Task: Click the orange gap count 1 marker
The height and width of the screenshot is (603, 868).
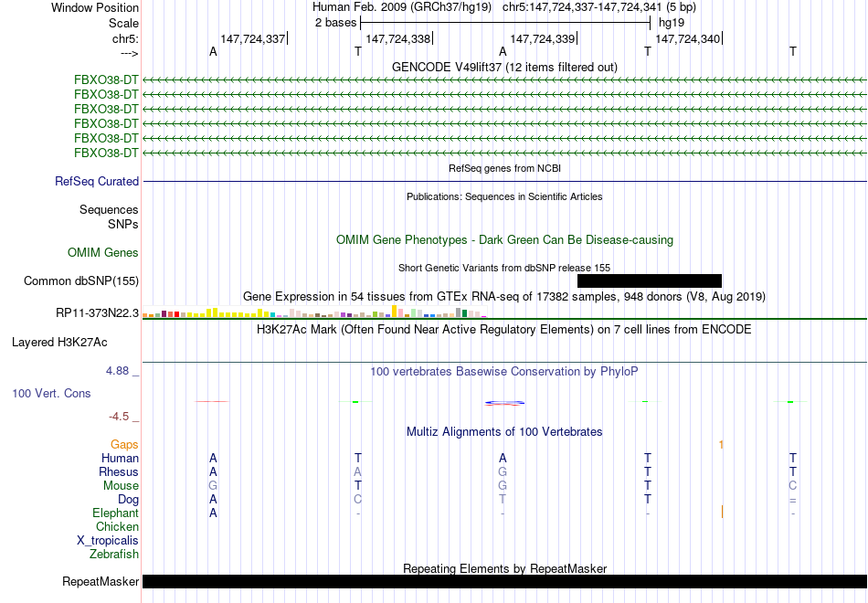Action: 721,445
